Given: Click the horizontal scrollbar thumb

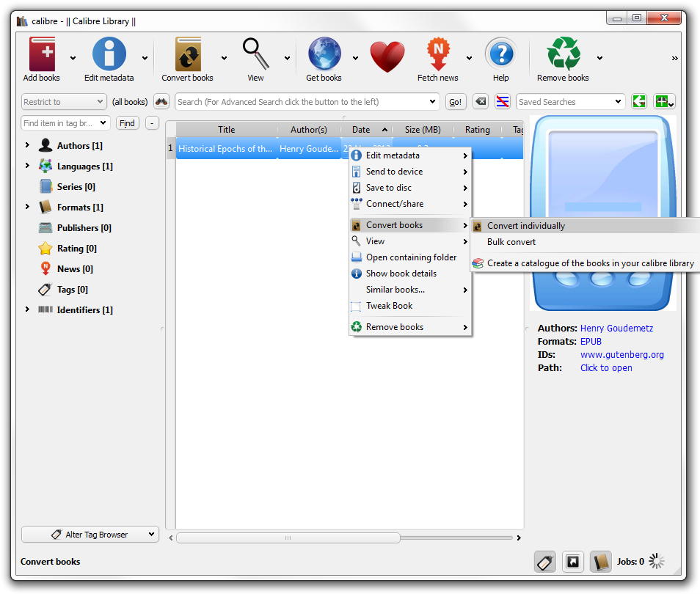Looking at the screenshot, I should coord(288,538).
